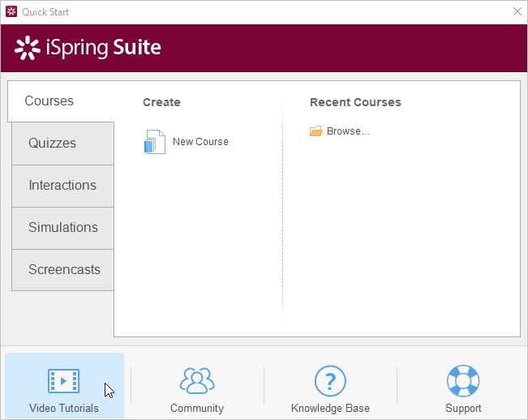Switch to the Screencasts tab
The image size is (528, 420).
(64, 270)
